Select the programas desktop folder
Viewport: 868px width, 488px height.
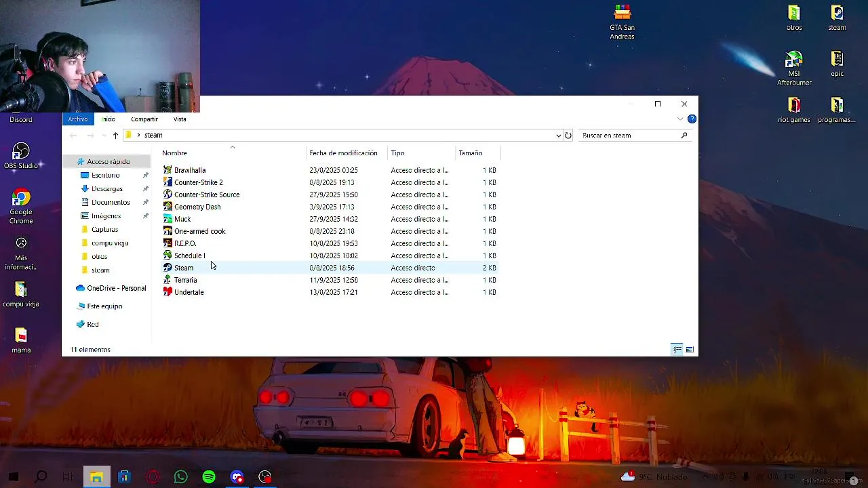click(x=837, y=110)
